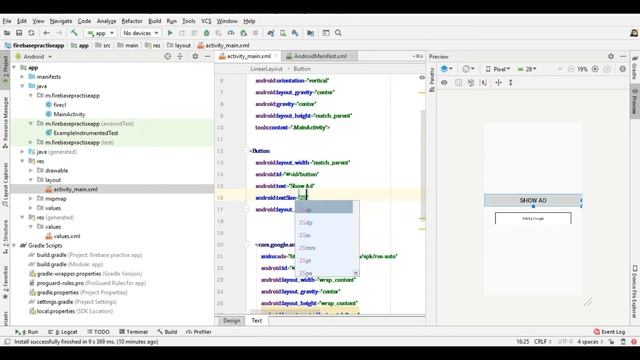Image resolution: width=640 pixels, height=360 pixels.
Task: Click the Profile app gauge icon
Action: click(231, 33)
